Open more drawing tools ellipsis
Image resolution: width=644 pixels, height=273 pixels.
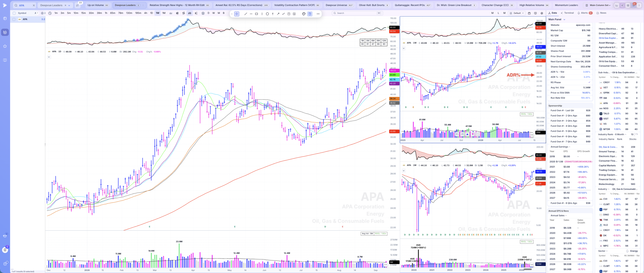pyautogui.click(x=318, y=14)
